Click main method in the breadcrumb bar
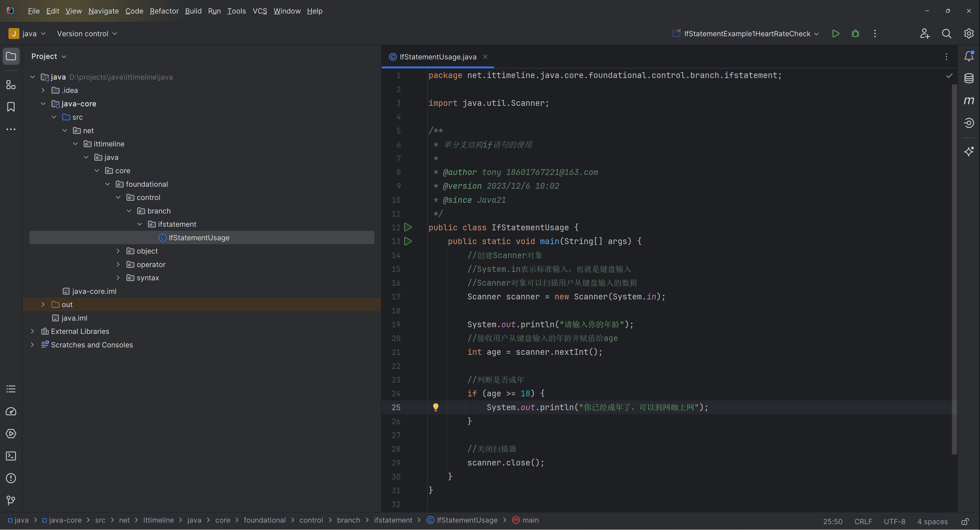This screenshot has width=980, height=530. 525,520
